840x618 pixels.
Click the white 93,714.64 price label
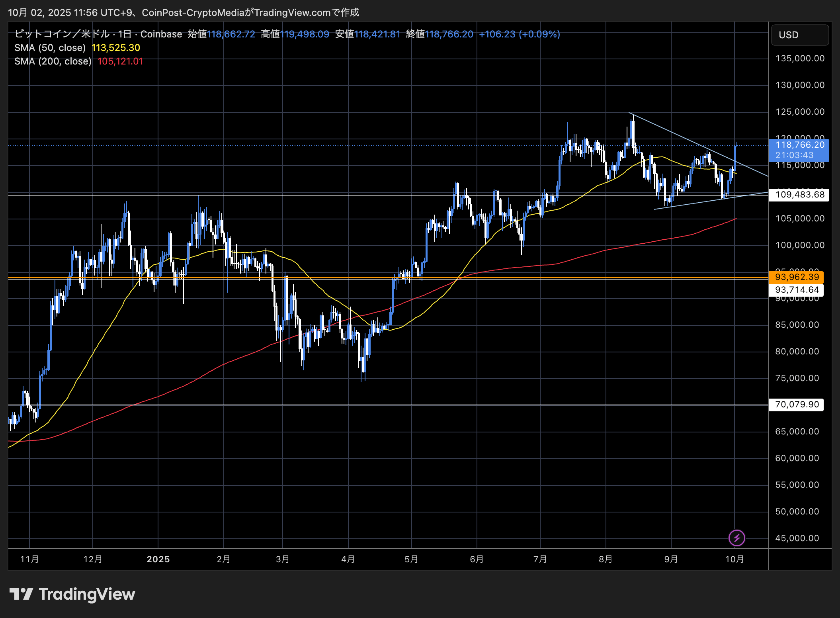click(797, 290)
